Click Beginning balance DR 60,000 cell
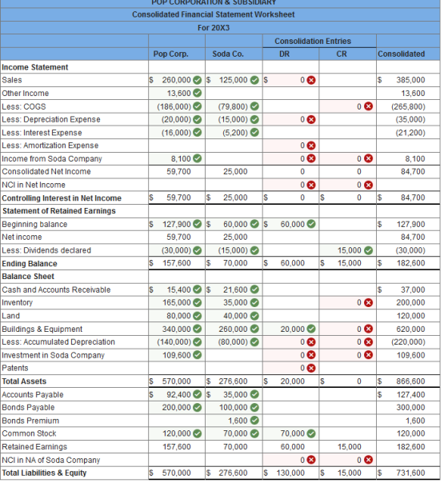Viewport: 448px width, 487px height. tap(290, 224)
